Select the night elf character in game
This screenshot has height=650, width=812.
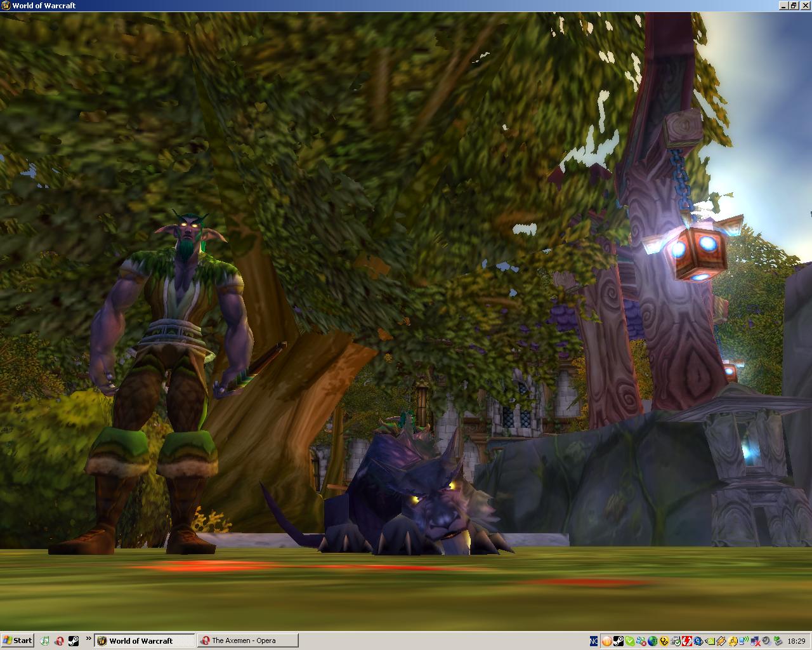[x=168, y=381]
